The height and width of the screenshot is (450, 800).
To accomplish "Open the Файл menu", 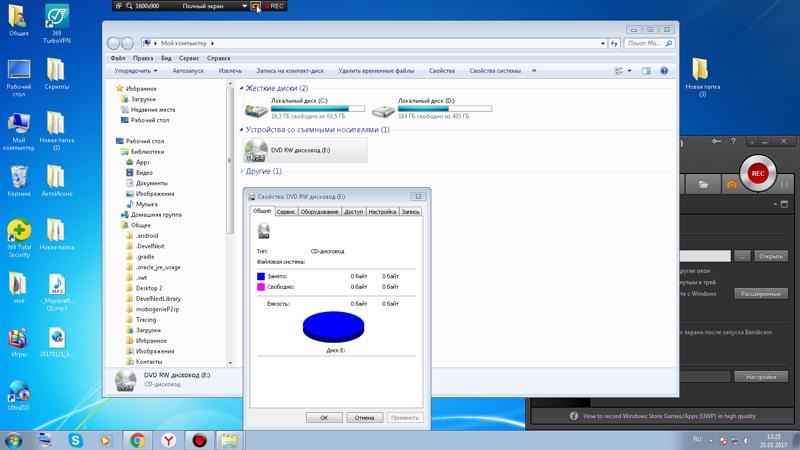I will point(118,58).
